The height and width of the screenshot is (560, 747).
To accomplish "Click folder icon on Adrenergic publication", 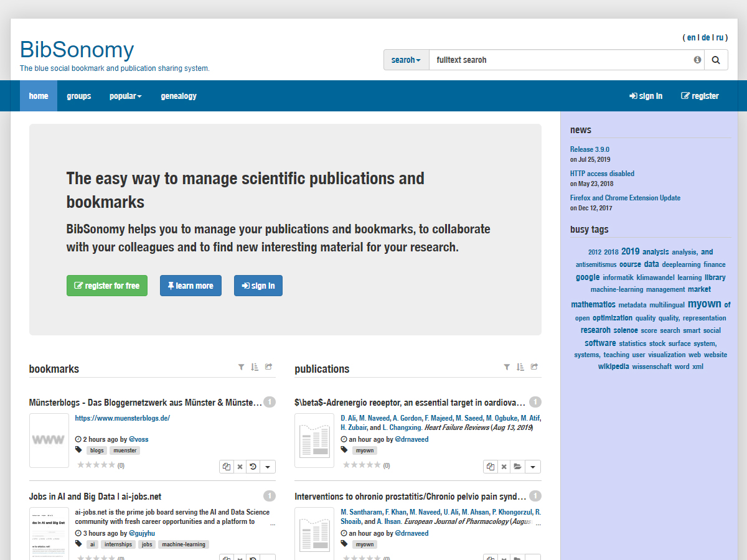I will 517,467.
